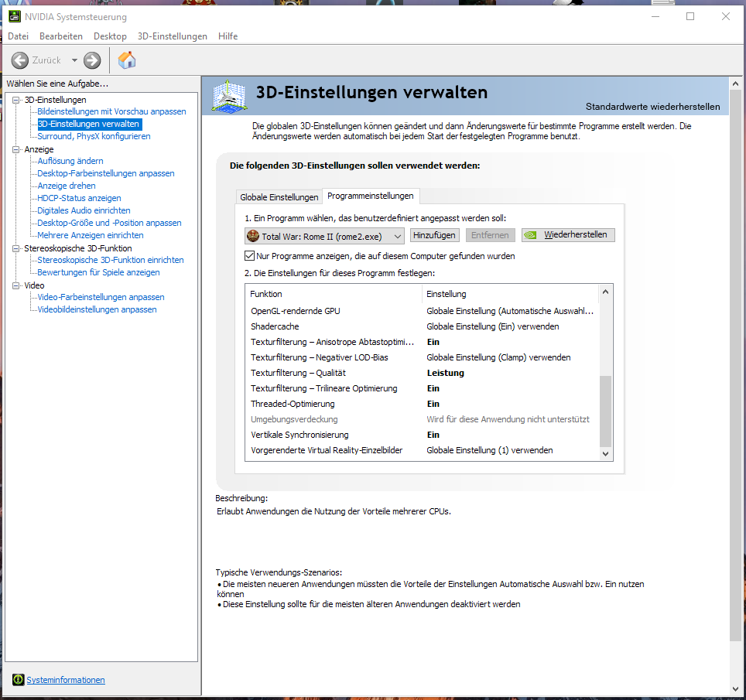Image resolution: width=746 pixels, height=700 pixels.
Task: Click the Total War: Rome II program icon
Action: (253, 236)
